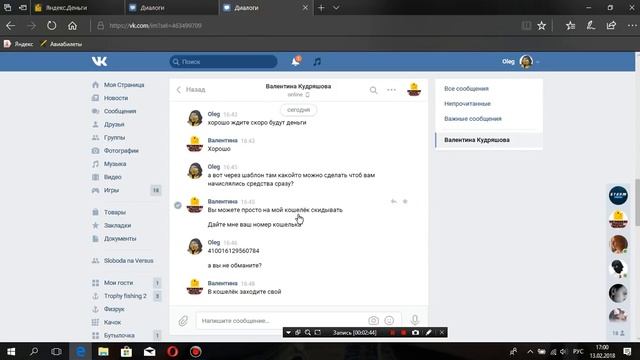Open the Windows Start menu

point(11,351)
